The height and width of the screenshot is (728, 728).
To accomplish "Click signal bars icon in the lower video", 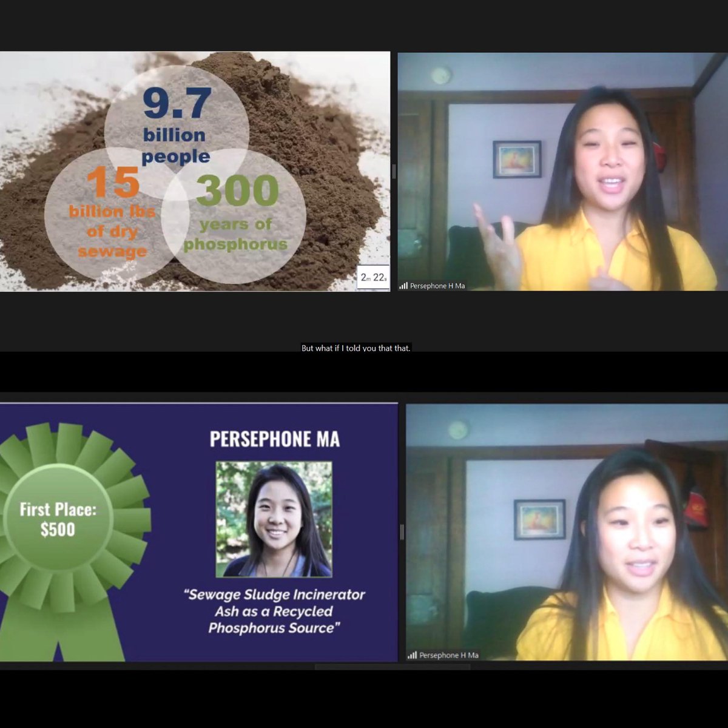I will [x=412, y=655].
